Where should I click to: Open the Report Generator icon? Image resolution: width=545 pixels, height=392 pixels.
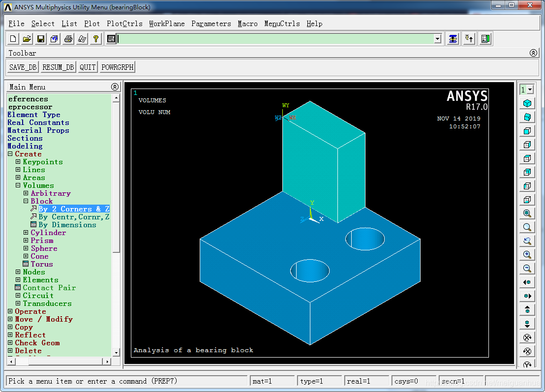pos(82,39)
